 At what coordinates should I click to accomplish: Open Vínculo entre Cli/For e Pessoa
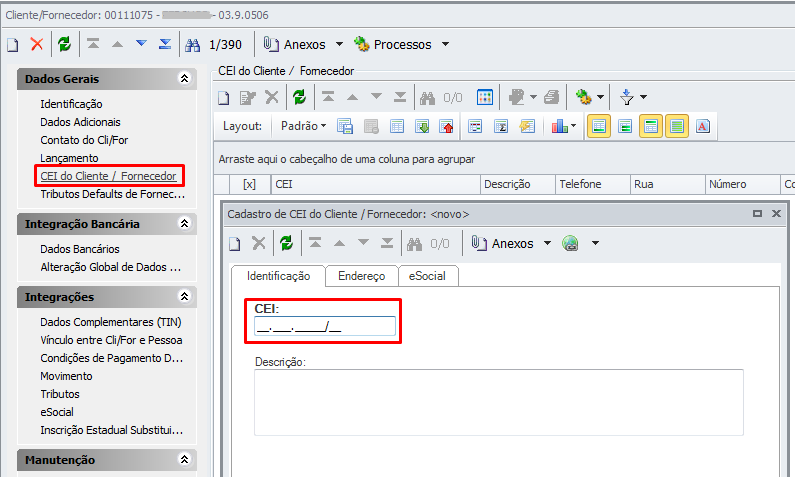pos(111,340)
